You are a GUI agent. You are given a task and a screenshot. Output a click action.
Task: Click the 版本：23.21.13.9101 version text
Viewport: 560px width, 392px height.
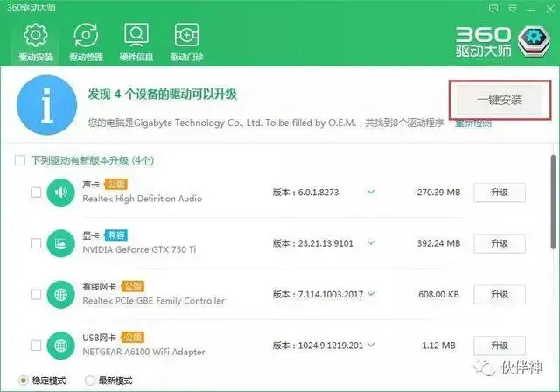pos(313,243)
